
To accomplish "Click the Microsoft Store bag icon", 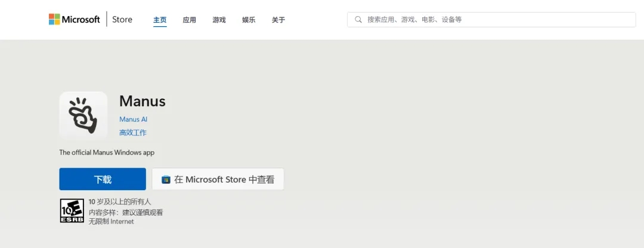I will pyautogui.click(x=166, y=179).
